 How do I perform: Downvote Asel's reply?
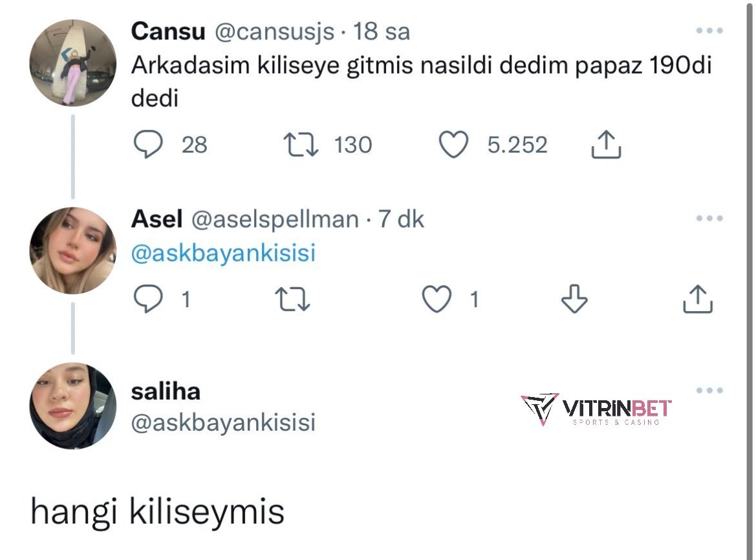pyautogui.click(x=574, y=299)
